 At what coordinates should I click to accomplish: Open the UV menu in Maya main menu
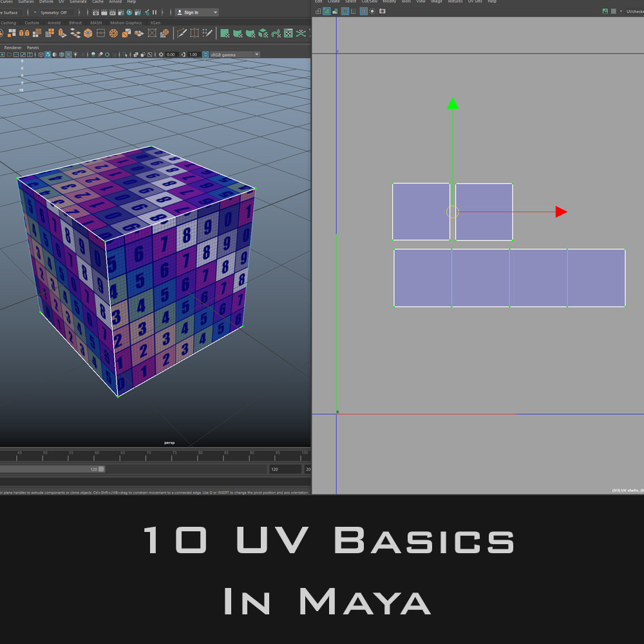click(61, 2)
